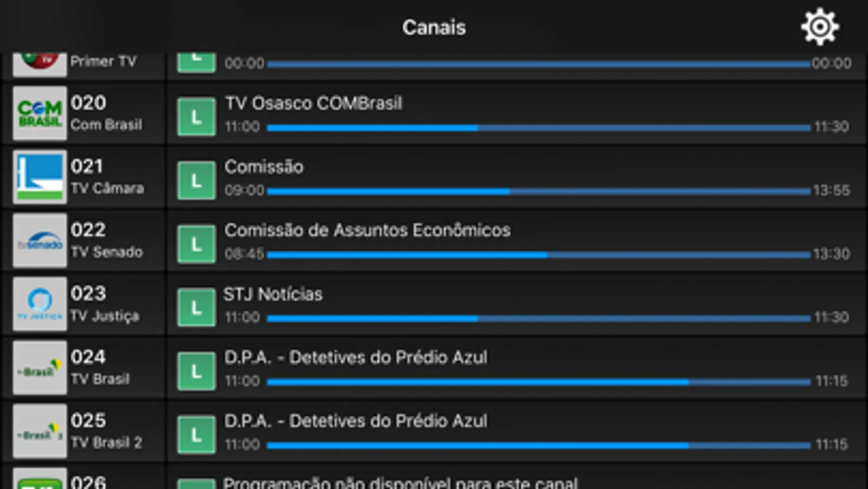
Task: Click channel number 024 label
Action: (x=89, y=357)
